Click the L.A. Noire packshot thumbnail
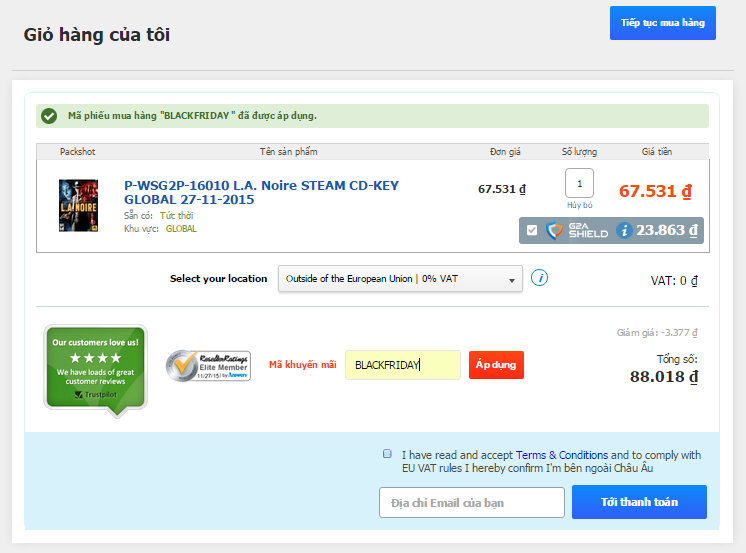This screenshot has width=746, height=553. point(79,206)
